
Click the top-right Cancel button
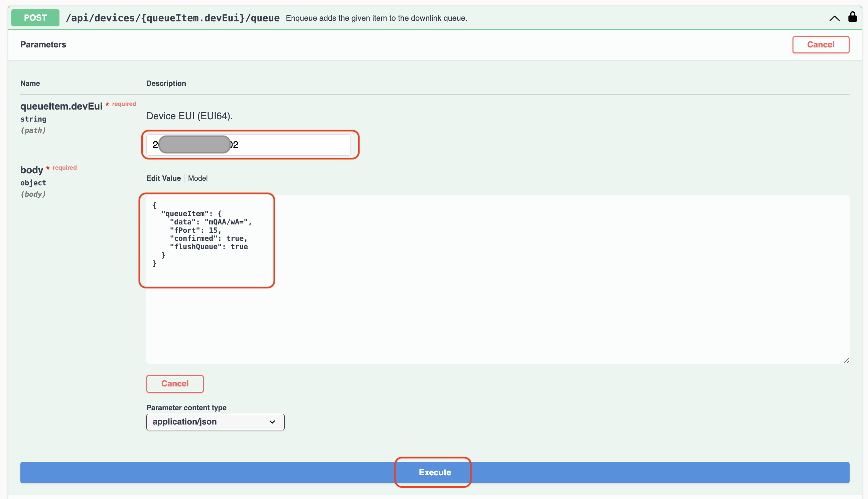[x=820, y=44]
